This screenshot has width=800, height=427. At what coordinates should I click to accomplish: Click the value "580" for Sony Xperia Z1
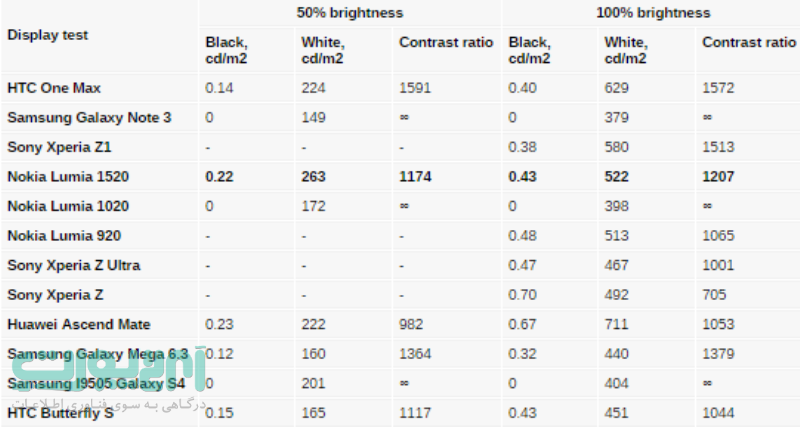coord(616,147)
